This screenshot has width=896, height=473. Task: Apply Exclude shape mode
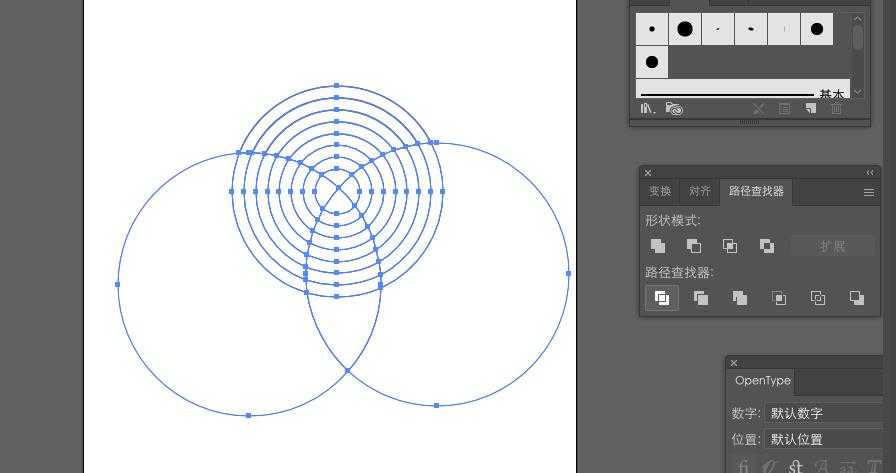click(x=767, y=246)
